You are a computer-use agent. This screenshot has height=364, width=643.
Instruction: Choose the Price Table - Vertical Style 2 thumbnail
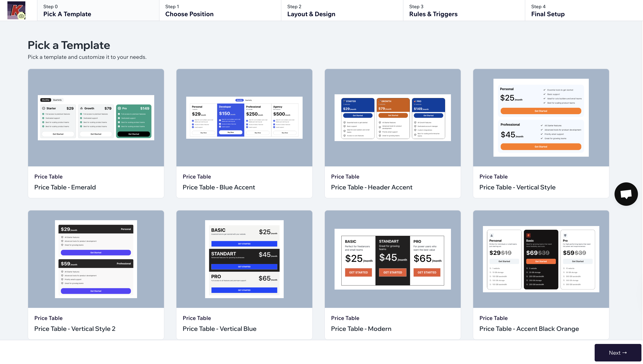coord(96,259)
